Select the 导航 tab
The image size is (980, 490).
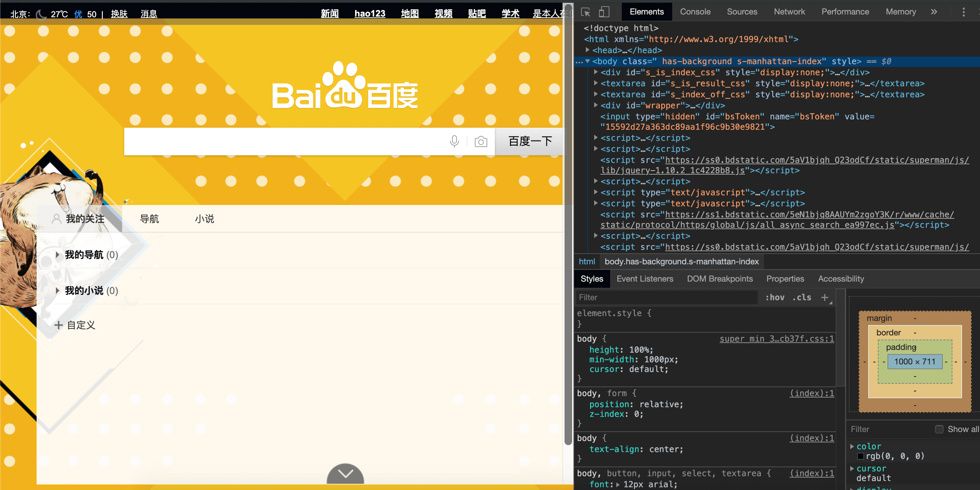tap(149, 219)
